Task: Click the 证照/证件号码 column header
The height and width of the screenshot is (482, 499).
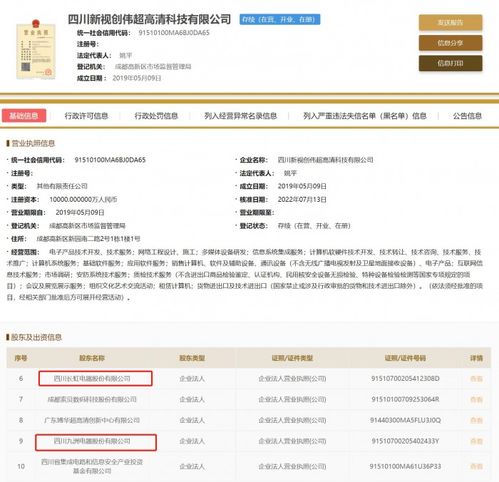Action: 405,358
